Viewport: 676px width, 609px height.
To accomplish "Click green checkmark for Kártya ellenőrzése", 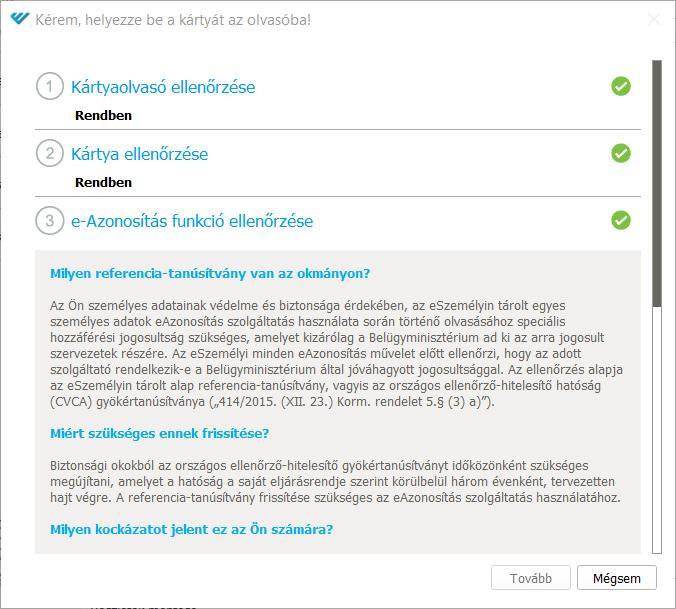I will [620, 153].
